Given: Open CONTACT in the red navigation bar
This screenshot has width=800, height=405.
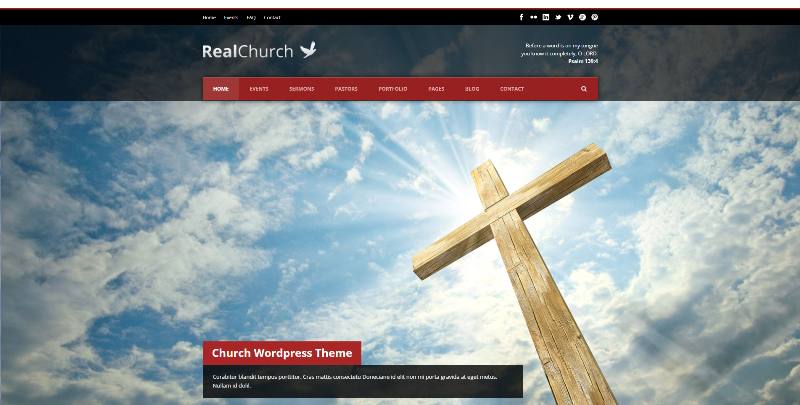Looking at the screenshot, I should (x=512, y=89).
